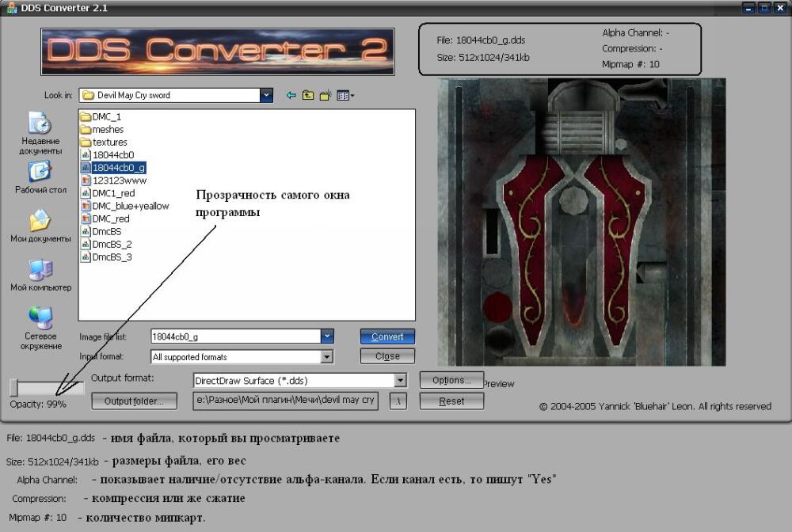Image resolution: width=792 pixels, height=532 pixels.
Task: Create a new folder icon
Action: (326, 95)
